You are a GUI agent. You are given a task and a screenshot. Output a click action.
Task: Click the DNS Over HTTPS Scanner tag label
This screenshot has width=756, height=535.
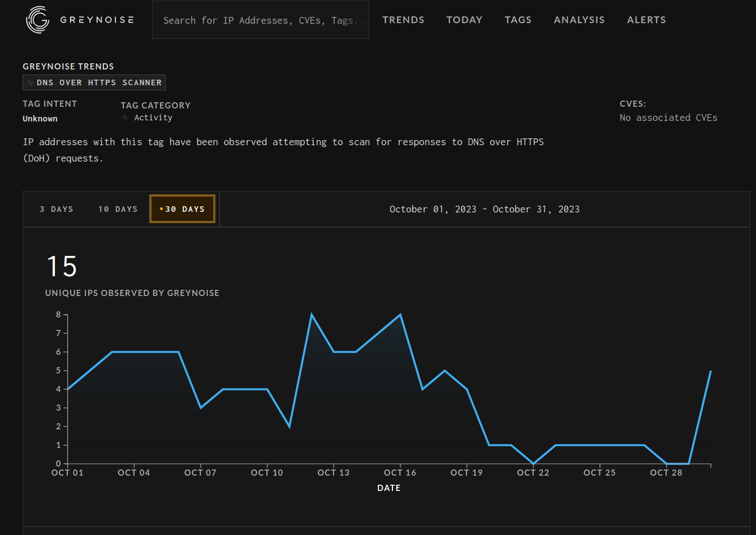99,82
